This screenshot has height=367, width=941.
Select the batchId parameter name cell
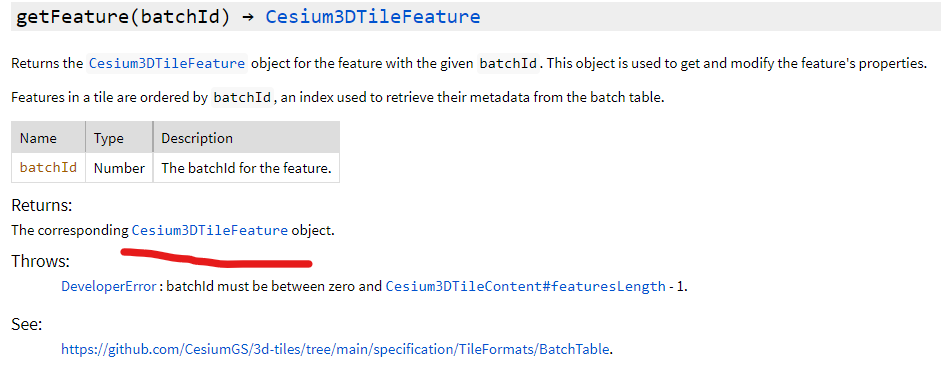49,168
